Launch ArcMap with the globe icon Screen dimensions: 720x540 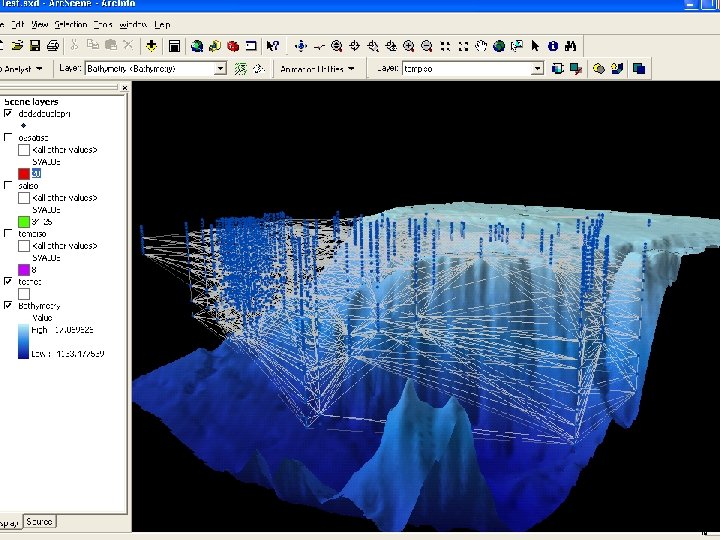[x=197, y=45]
